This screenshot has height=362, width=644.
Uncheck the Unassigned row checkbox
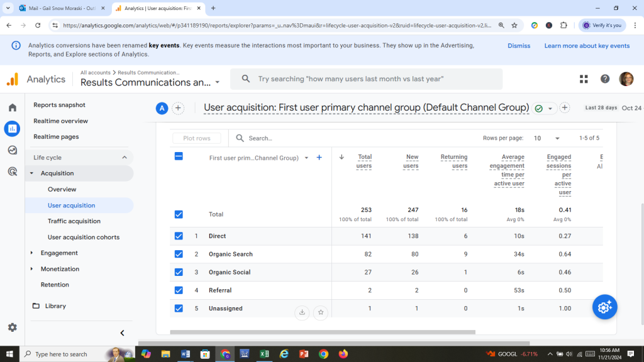click(179, 308)
